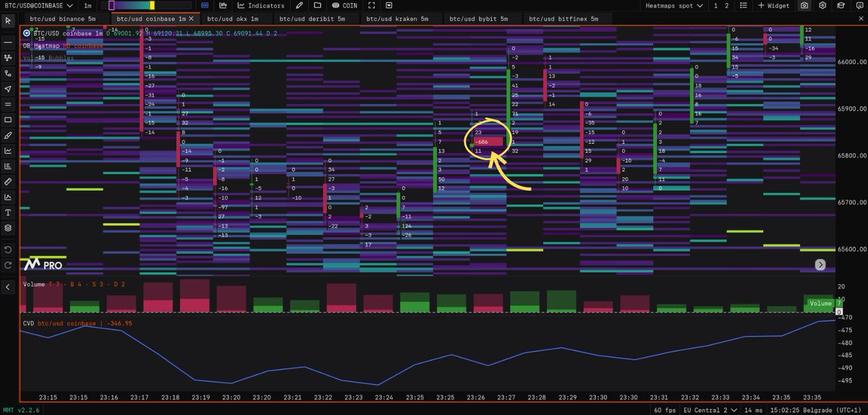The image size is (868, 415).
Task: Select the pencil draw icon in top bar
Action: (299, 5)
